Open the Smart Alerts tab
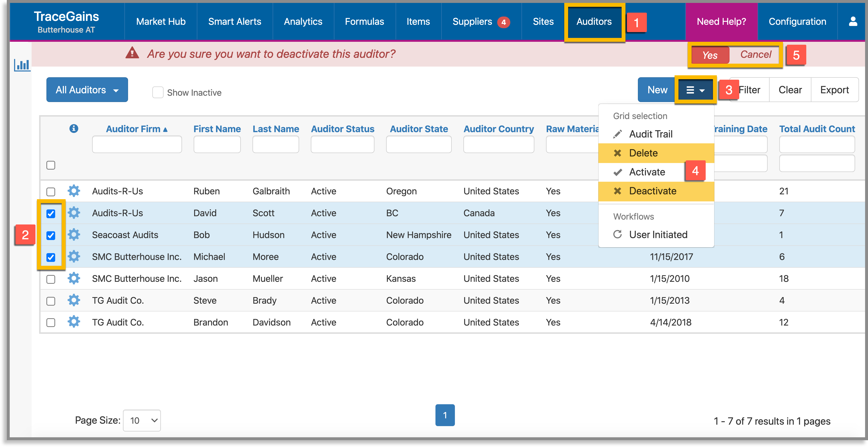The height and width of the screenshot is (447, 868). (x=234, y=22)
